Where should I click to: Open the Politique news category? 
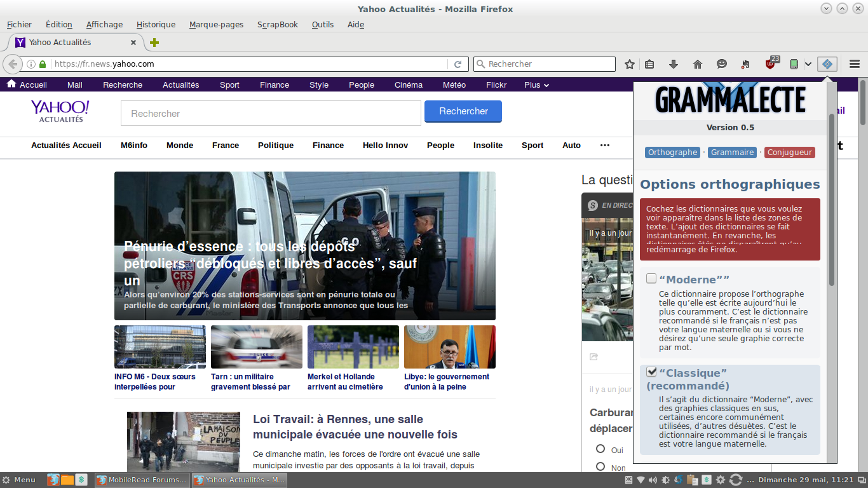tap(276, 146)
